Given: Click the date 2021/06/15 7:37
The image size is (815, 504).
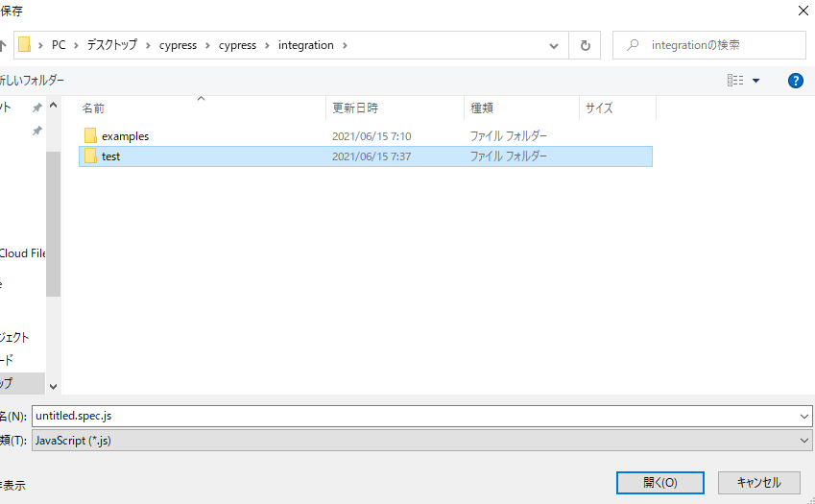Looking at the screenshot, I should pos(372,156).
